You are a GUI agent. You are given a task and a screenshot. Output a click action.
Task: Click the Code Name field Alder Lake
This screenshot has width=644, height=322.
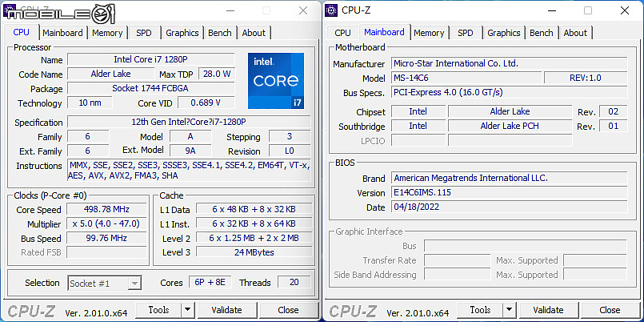coord(111,74)
